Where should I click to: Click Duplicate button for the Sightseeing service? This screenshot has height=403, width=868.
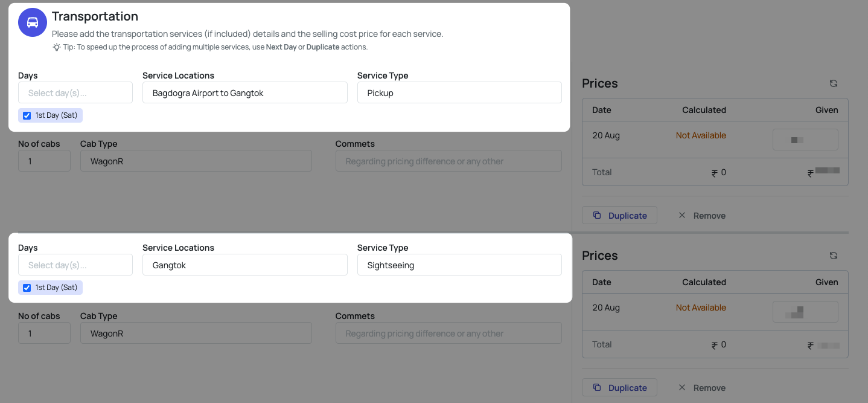[x=619, y=388]
